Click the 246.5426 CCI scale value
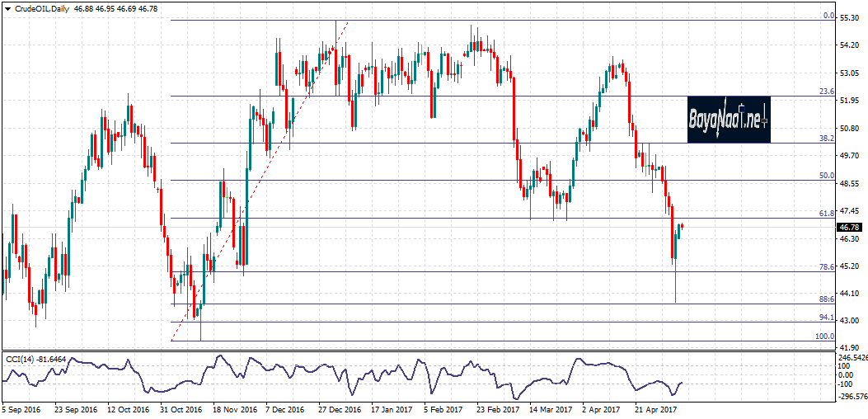The width and height of the screenshot is (868, 419). (x=852, y=358)
